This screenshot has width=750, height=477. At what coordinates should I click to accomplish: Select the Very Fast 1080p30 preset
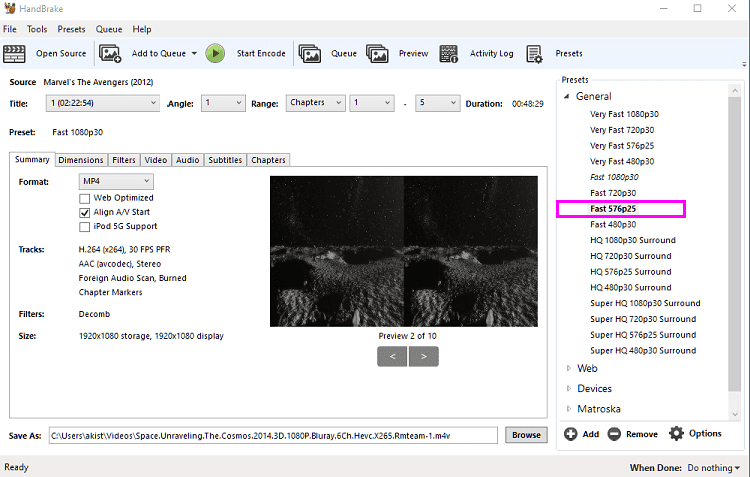(x=624, y=114)
